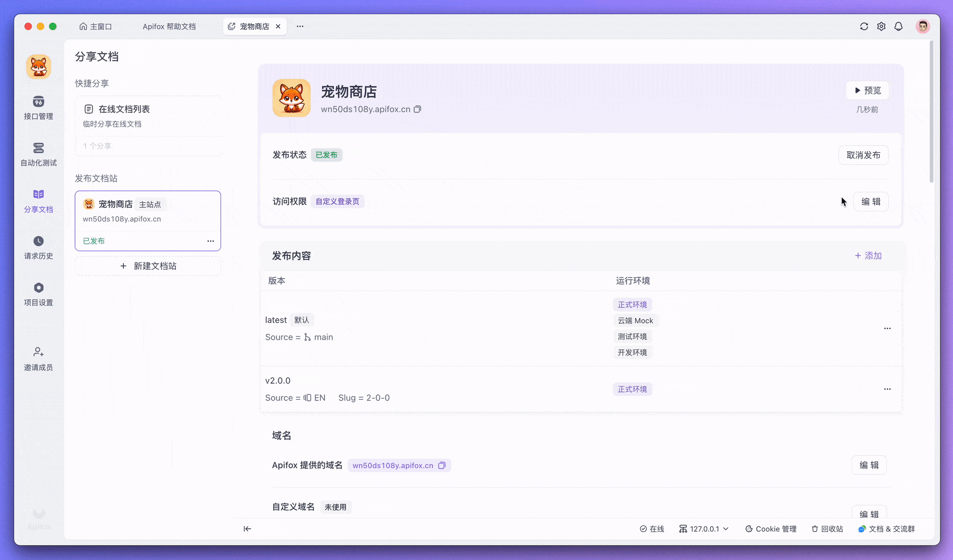The width and height of the screenshot is (953, 560).
Task: Click the 开发环境 tag
Action: [632, 352]
